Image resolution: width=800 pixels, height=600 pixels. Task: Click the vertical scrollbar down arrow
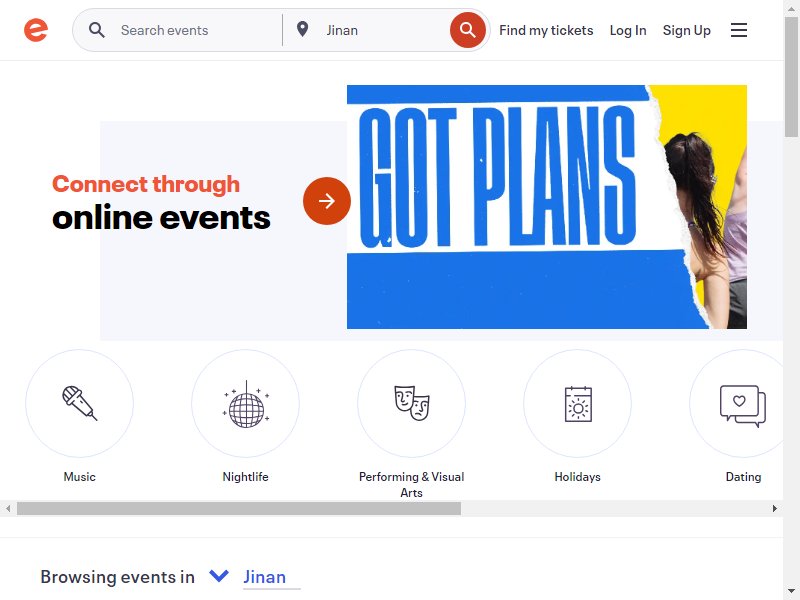(x=791, y=592)
